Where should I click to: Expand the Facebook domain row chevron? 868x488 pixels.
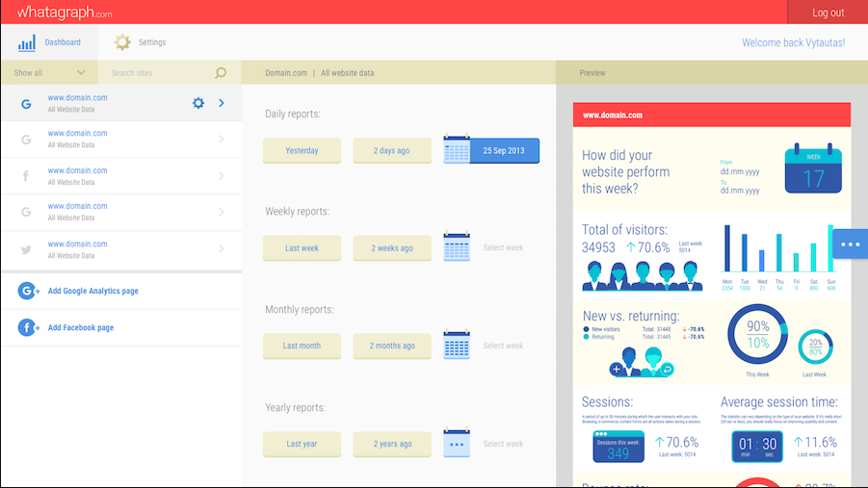[x=222, y=176]
